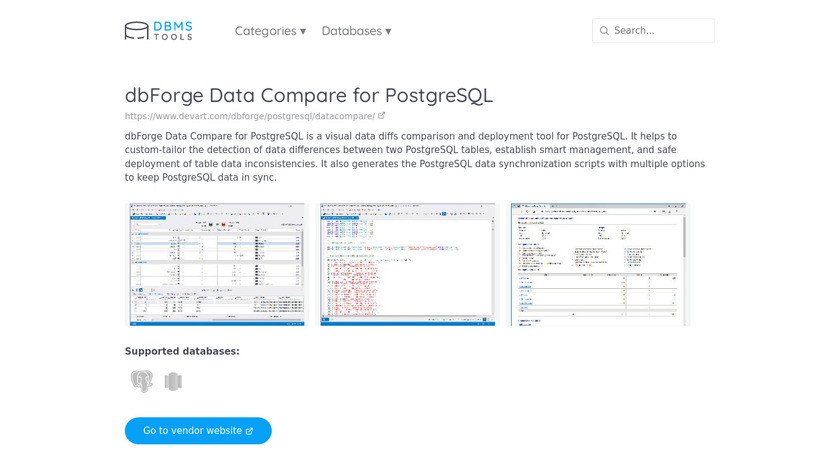The image size is (840, 472).
Task: Focus the Search input field
Action: pos(660,31)
